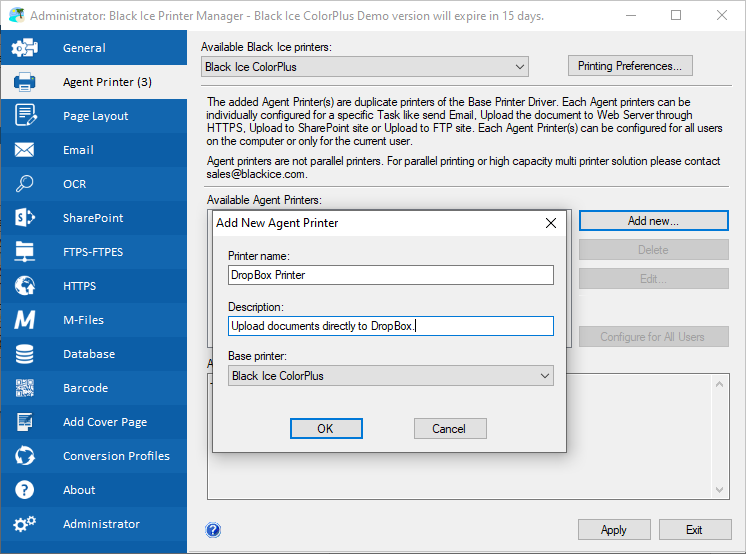Maximize the Printer Manager window

pos(676,15)
